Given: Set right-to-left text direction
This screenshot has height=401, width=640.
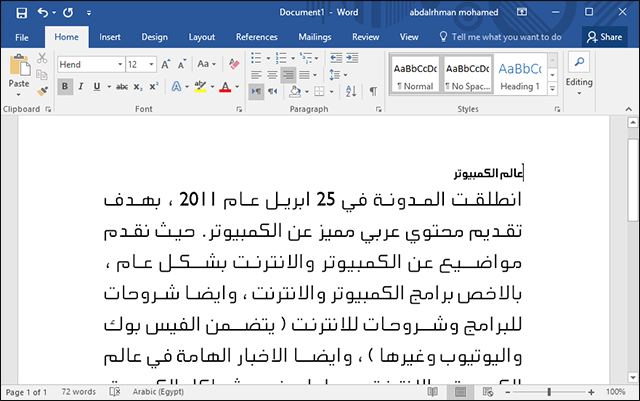Looking at the screenshot, I should [x=272, y=91].
